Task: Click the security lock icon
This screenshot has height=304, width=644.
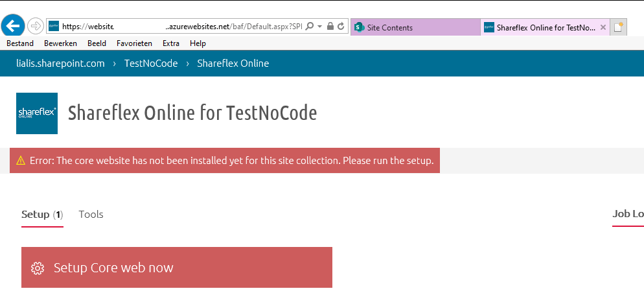Action: pyautogui.click(x=330, y=27)
